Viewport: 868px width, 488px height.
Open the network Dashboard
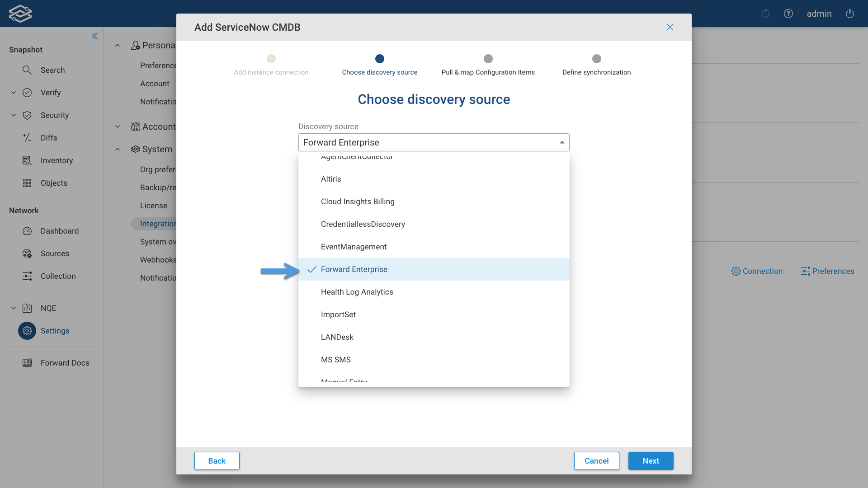coord(59,231)
